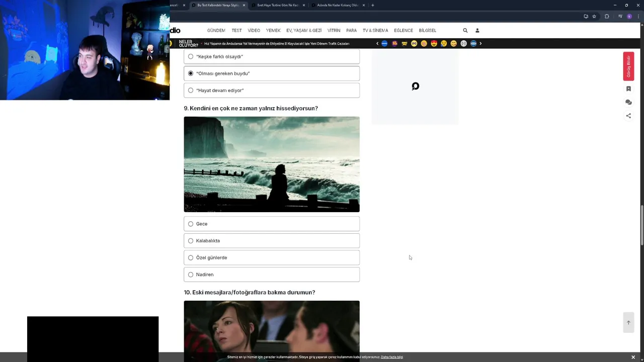Select the plain orange circle emoji icon
Image resolution: width=644 pixels, height=362 pixels.
[424, 43]
